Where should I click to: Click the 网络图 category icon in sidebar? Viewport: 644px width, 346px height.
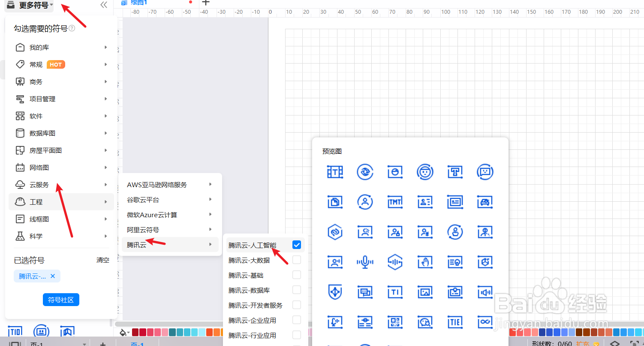pyautogui.click(x=20, y=167)
